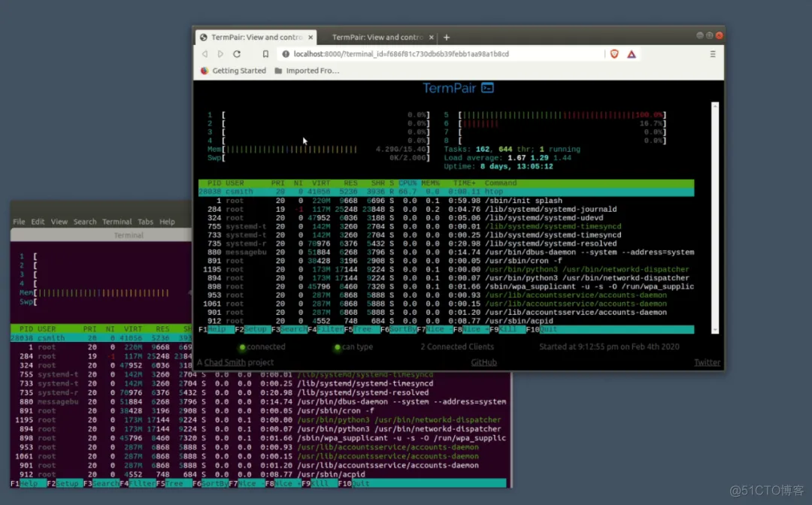Open File menu in Terminal window
812x505 pixels.
click(19, 222)
